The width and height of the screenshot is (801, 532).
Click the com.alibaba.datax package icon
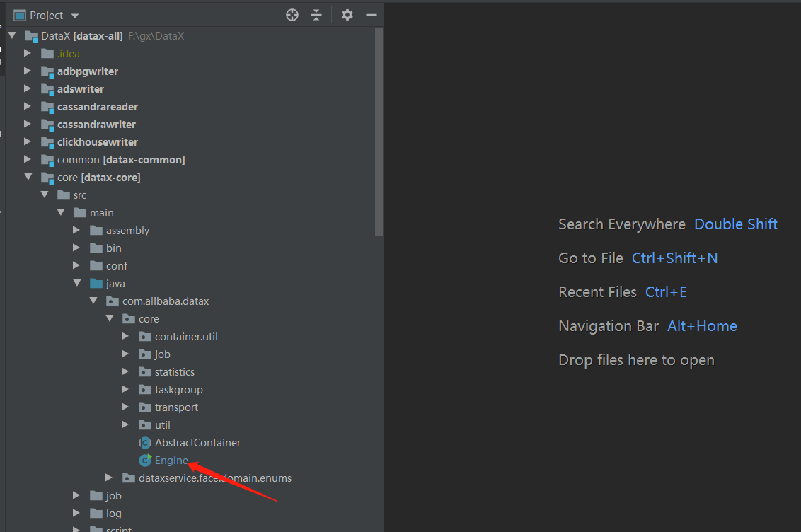(x=113, y=301)
